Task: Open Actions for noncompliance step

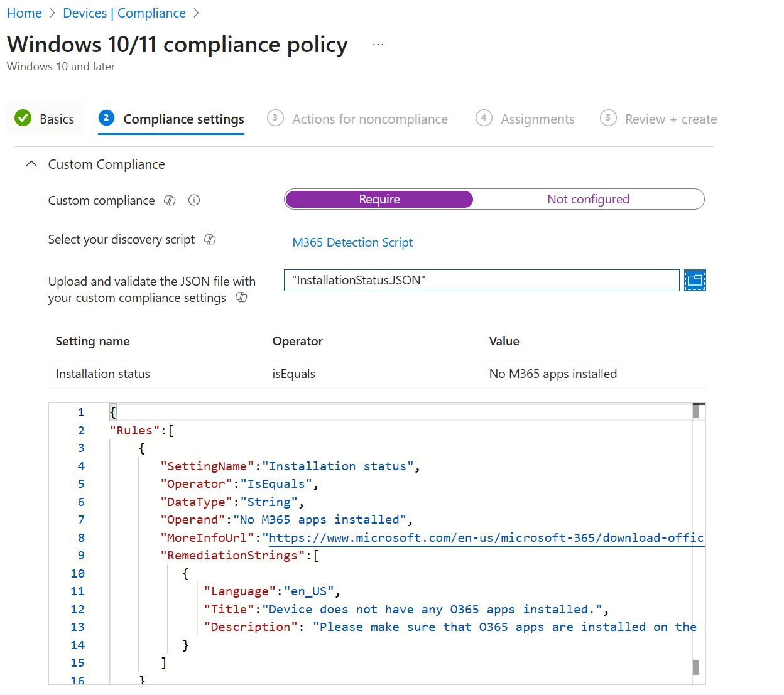Action: pyautogui.click(x=358, y=119)
